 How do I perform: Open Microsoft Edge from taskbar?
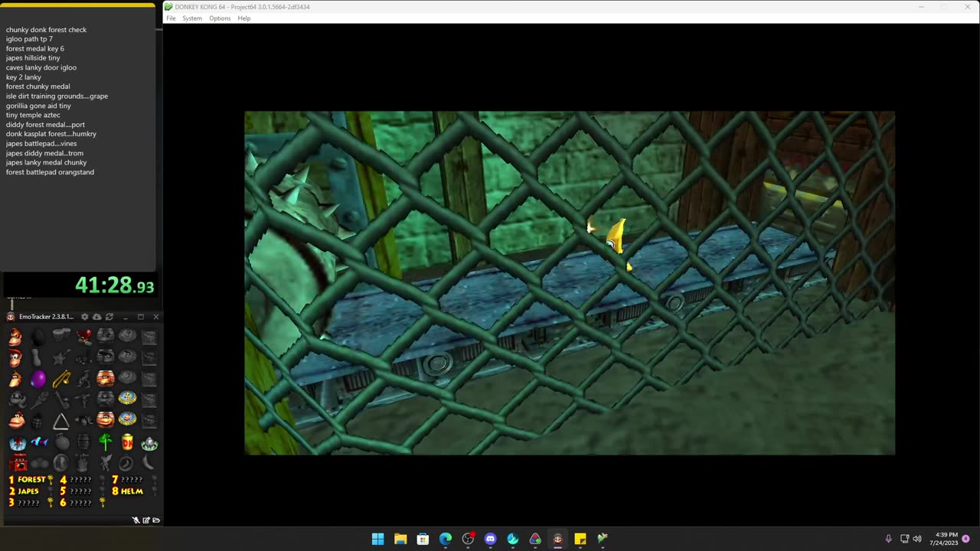[445, 539]
